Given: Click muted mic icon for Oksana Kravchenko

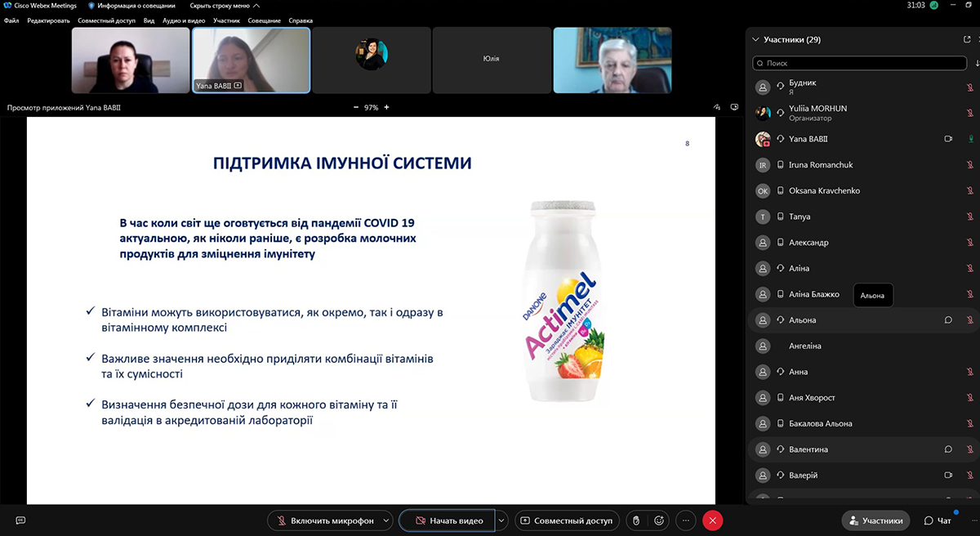Looking at the screenshot, I should pyautogui.click(x=970, y=190).
